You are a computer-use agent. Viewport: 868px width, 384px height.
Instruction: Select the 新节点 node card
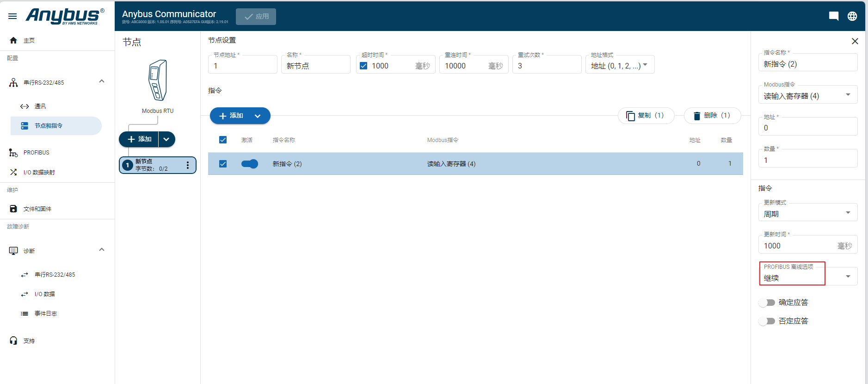[158, 165]
